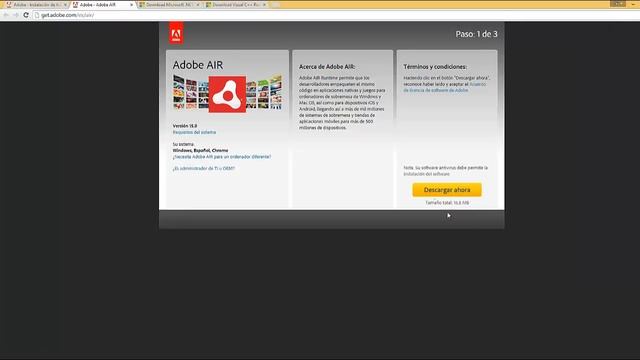Reload the page with the refresh icon
Viewport: 640px width, 360px height.
pyautogui.click(x=26, y=15)
